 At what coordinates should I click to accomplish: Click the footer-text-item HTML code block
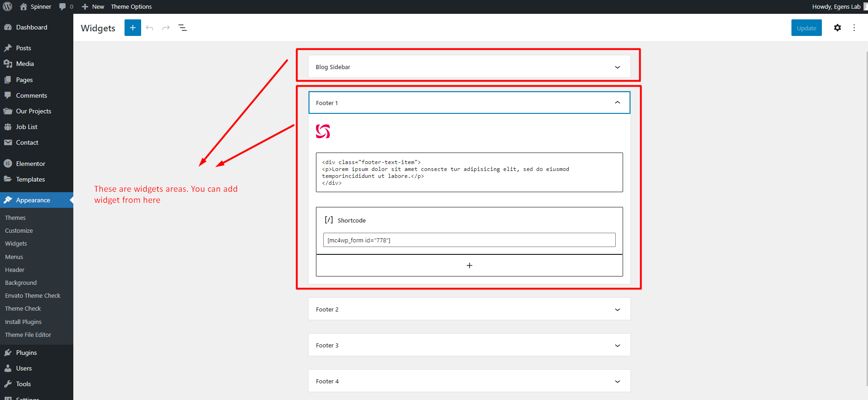click(469, 172)
